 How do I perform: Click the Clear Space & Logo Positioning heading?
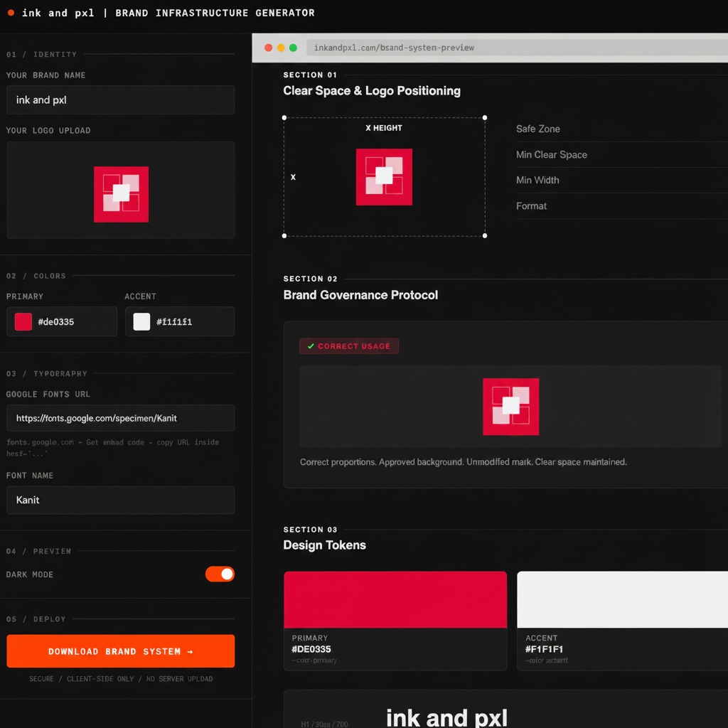(372, 91)
